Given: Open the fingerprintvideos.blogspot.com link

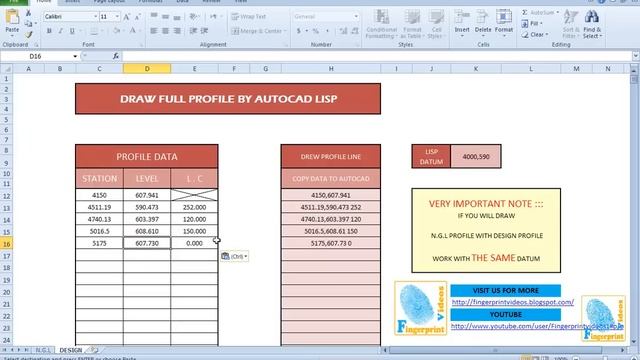Looking at the screenshot, I should click(x=513, y=302).
